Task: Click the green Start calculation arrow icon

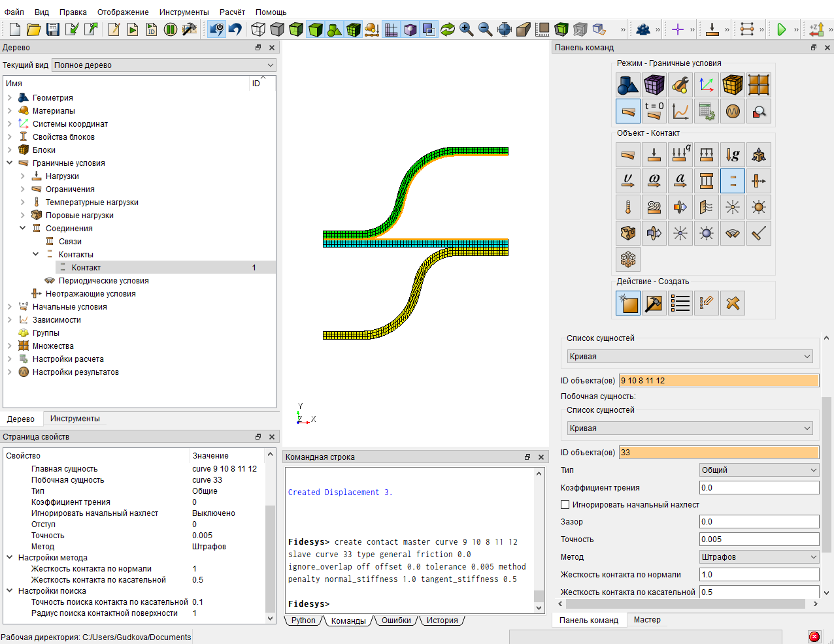Action: [x=781, y=29]
